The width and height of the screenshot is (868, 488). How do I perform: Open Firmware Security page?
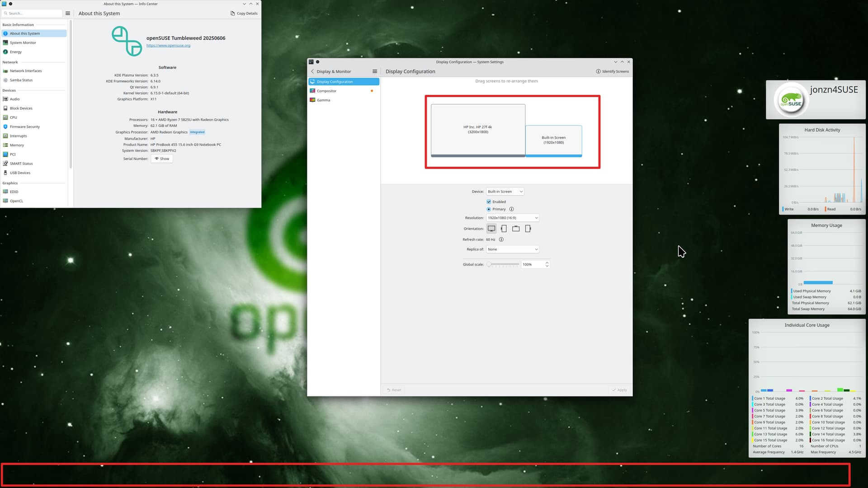coord(34,127)
